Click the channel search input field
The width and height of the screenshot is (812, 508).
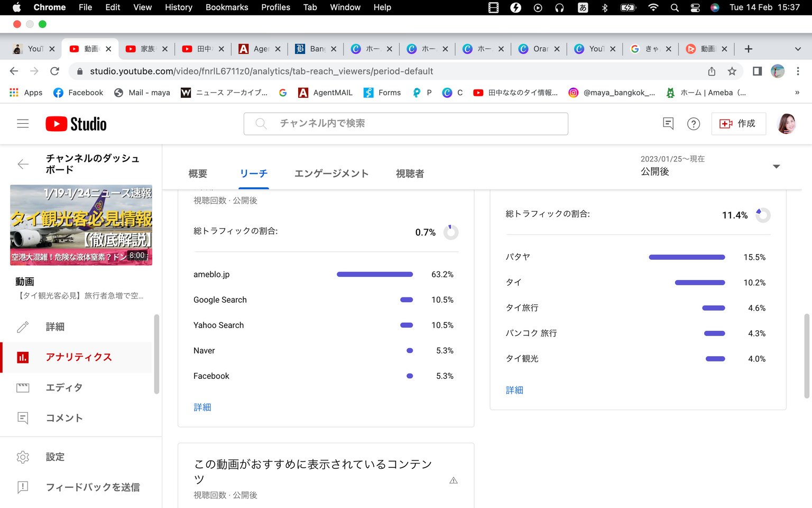(x=405, y=124)
